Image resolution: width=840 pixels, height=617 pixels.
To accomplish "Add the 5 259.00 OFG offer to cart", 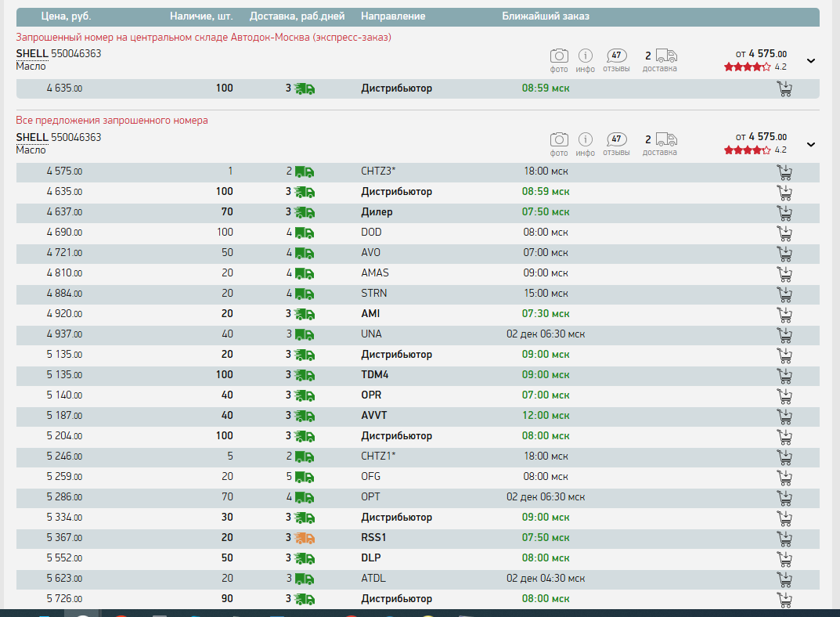I will point(784,478).
